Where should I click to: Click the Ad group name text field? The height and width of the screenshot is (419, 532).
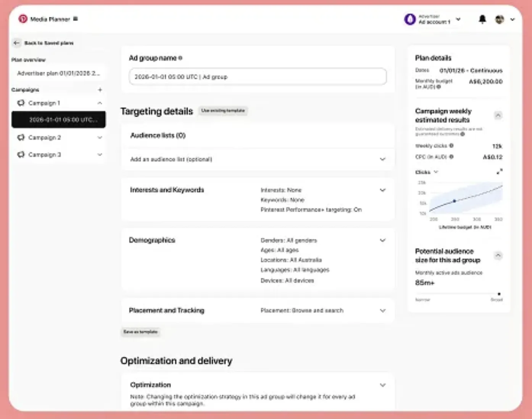click(258, 77)
